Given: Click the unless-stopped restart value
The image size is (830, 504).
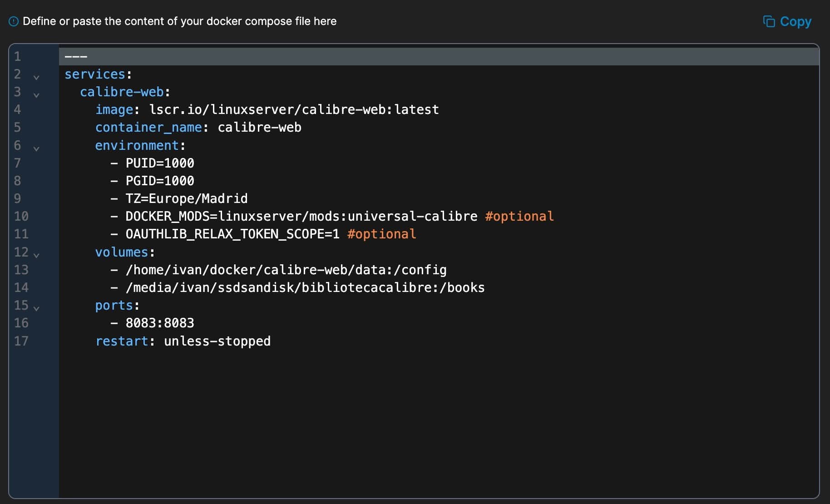Looking at the screenshot, I should pos(217,341).
